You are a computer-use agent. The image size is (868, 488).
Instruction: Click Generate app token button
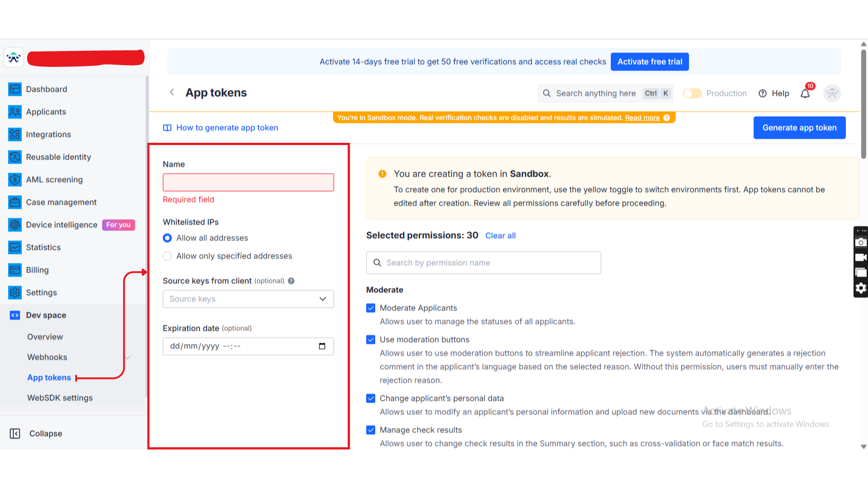[x=799, y=128]
